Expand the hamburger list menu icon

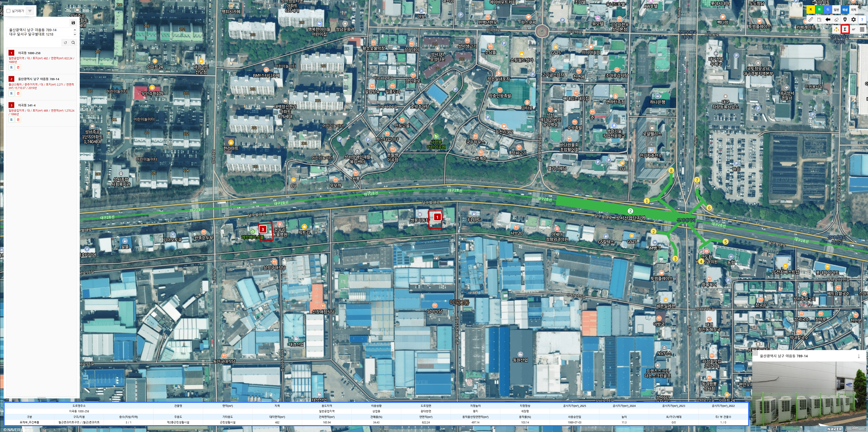(x=862, y=29)
